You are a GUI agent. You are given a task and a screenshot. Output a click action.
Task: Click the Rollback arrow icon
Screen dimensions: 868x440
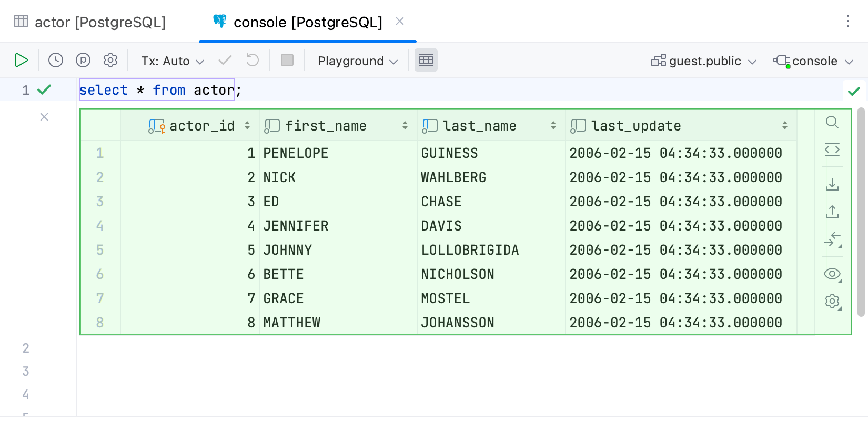point(253,61)
